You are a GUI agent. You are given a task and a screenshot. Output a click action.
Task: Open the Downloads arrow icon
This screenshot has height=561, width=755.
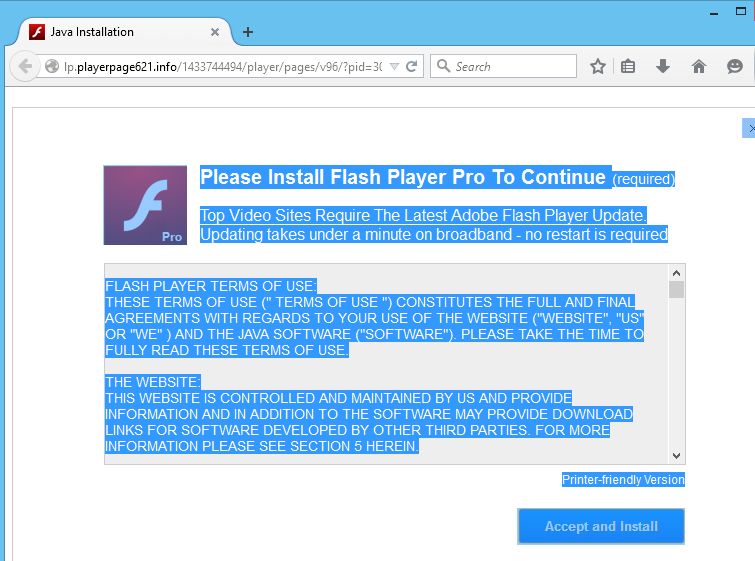point(663,66)
